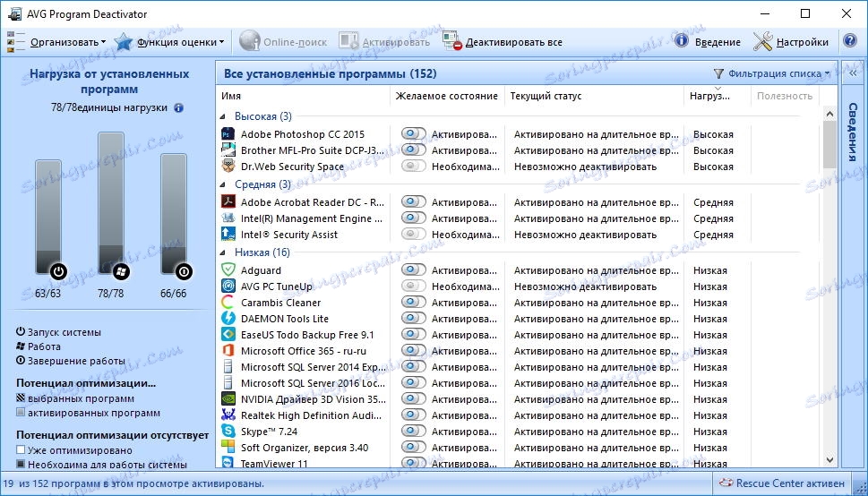868x496 pixels.
Task: Click the shutdown icon under right load bar
Action: (x=184, y=271)
